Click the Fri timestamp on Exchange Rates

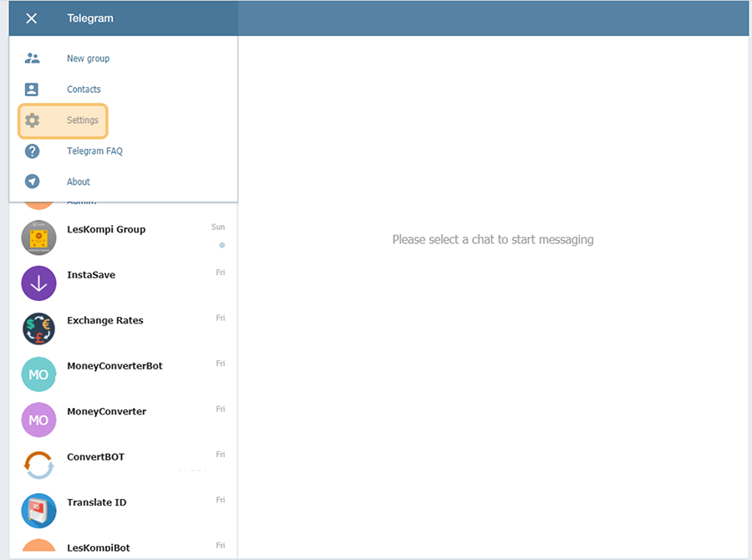(x=220, y=318)
